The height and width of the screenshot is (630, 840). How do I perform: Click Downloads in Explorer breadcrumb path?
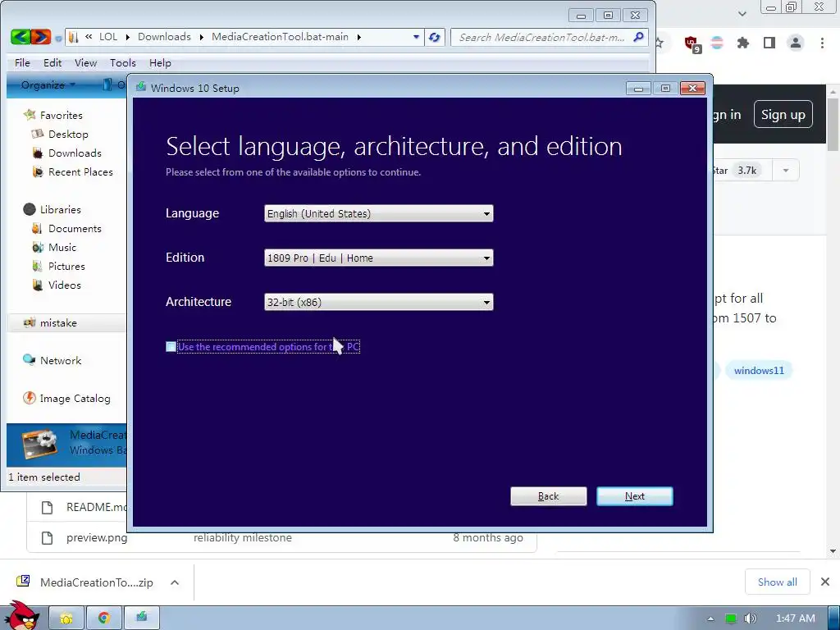click(164, 37)
